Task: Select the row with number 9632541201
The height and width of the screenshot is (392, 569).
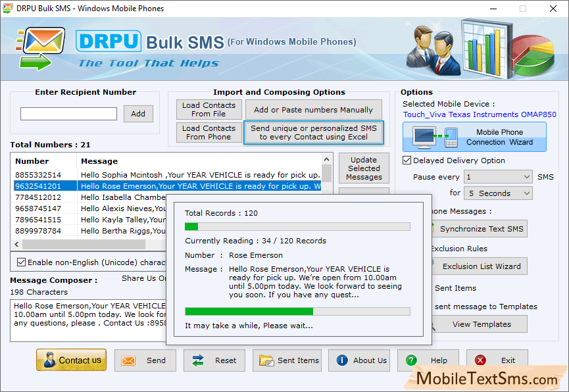Action: click(x=168, y=186)
